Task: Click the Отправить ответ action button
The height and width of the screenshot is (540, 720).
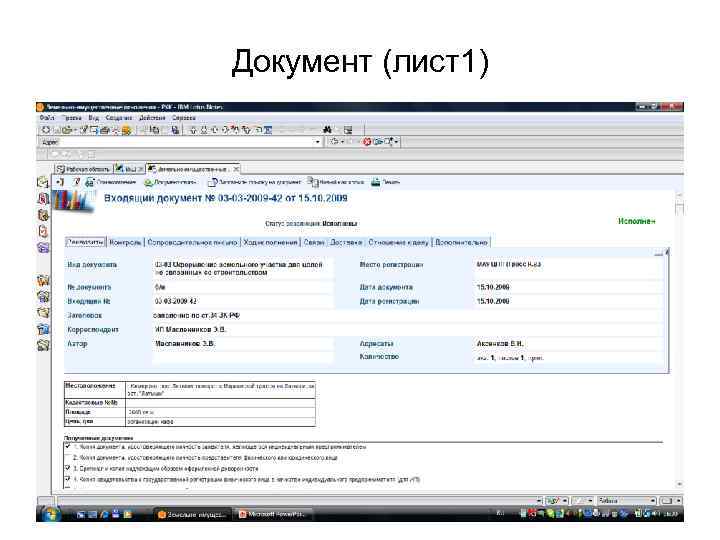Action: (170, 182)
